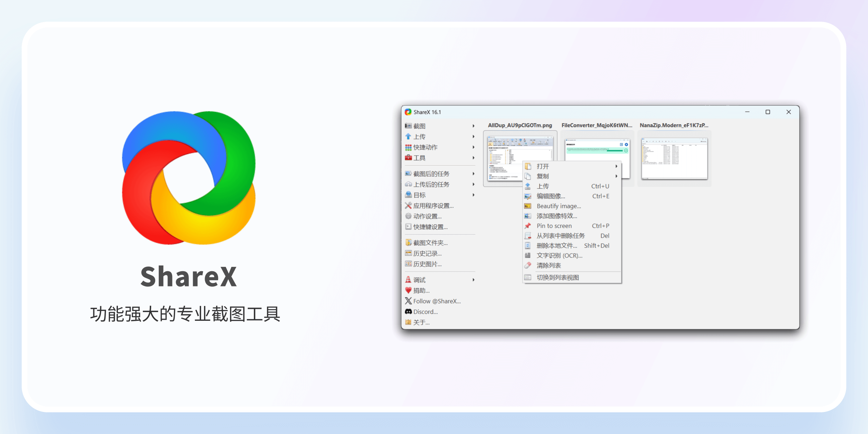Open 动作设置... in sidebar
The image size is (868, 434).
click(x=440, y=216)
